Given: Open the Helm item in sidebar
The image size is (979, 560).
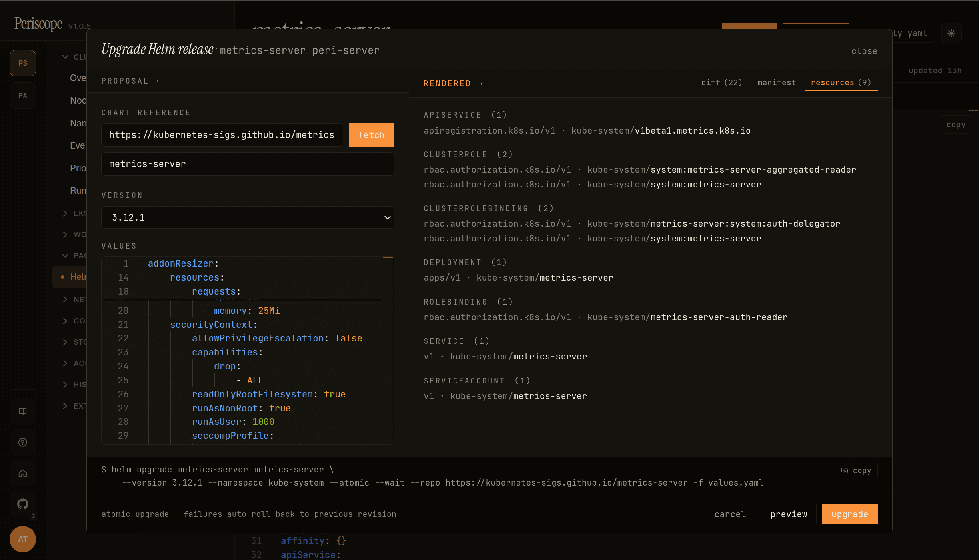Looking at the screenshot, I should (70, 277).
